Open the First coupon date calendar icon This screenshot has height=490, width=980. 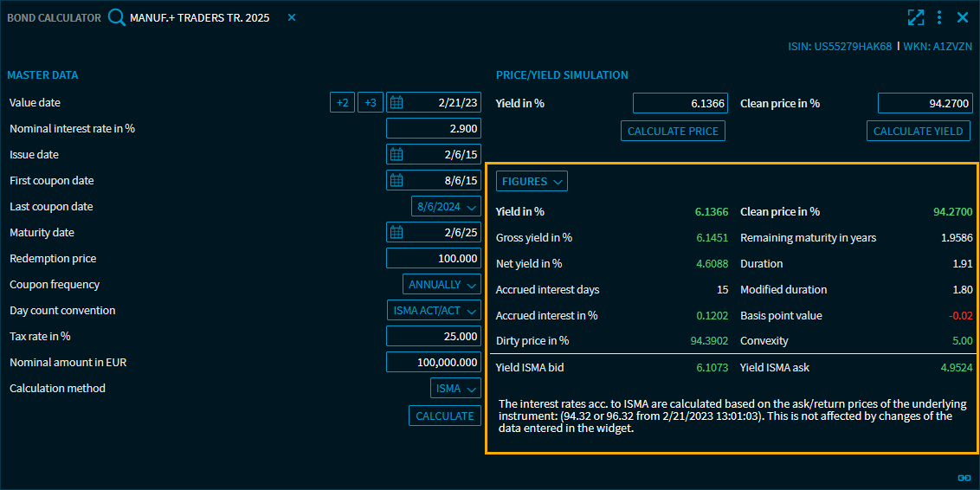click(x=397, y=181)
